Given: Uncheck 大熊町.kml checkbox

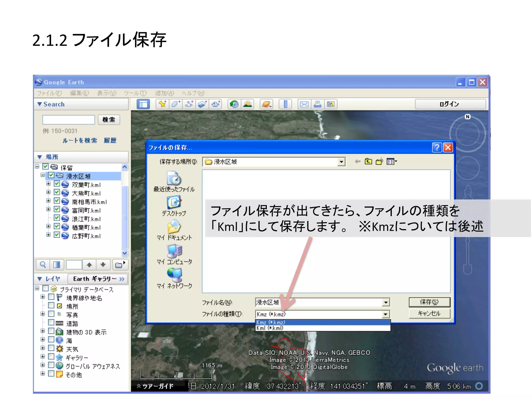Looking at the screenshot, I should (57, 192).
